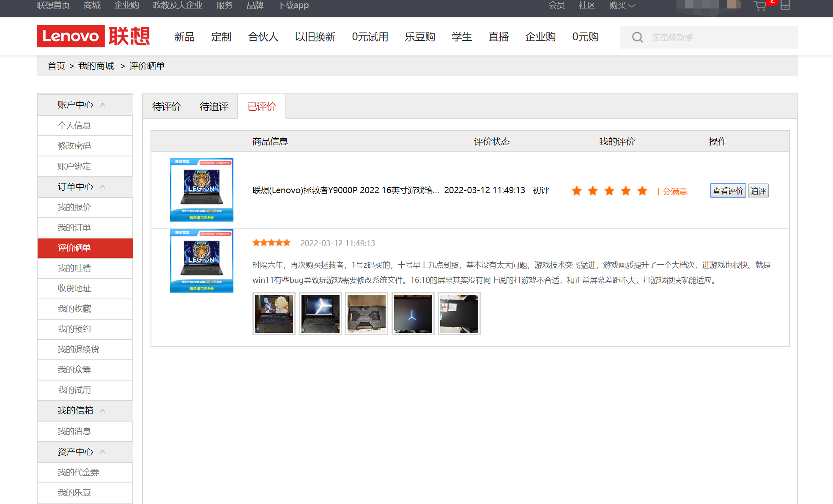
Task: Click the Legion product image in order row
Action: tap(202, 190)
